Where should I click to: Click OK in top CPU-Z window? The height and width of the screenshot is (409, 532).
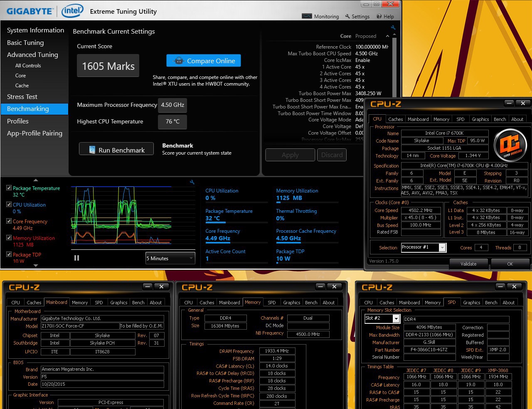[510, 264]
